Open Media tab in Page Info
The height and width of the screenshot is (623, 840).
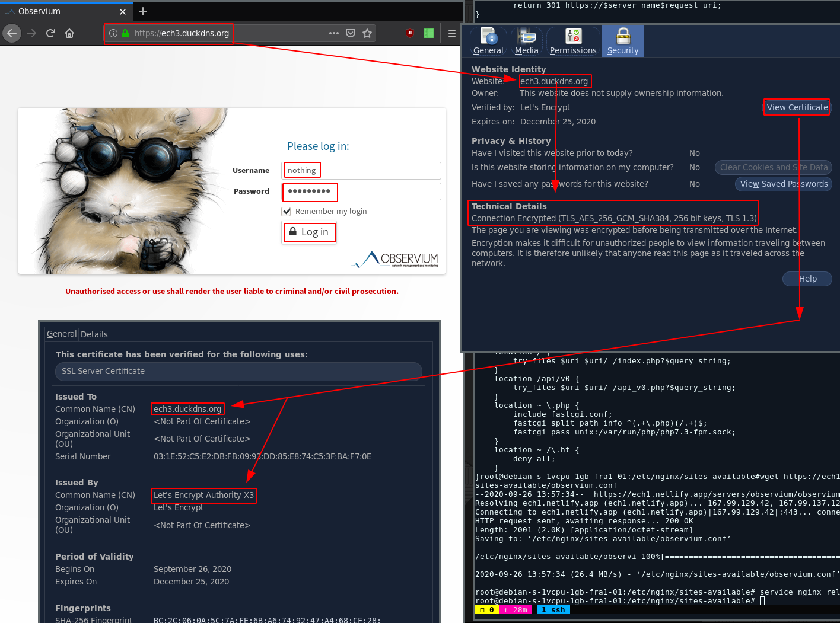pos(527,41)
